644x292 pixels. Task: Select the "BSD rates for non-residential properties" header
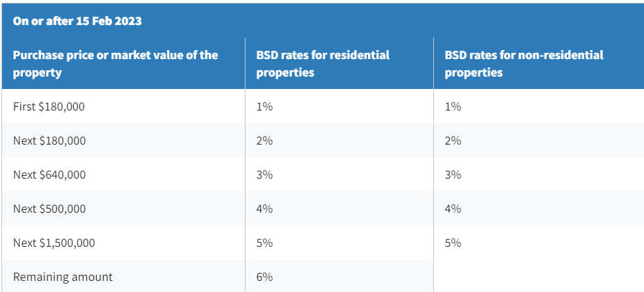coord(524,63)
